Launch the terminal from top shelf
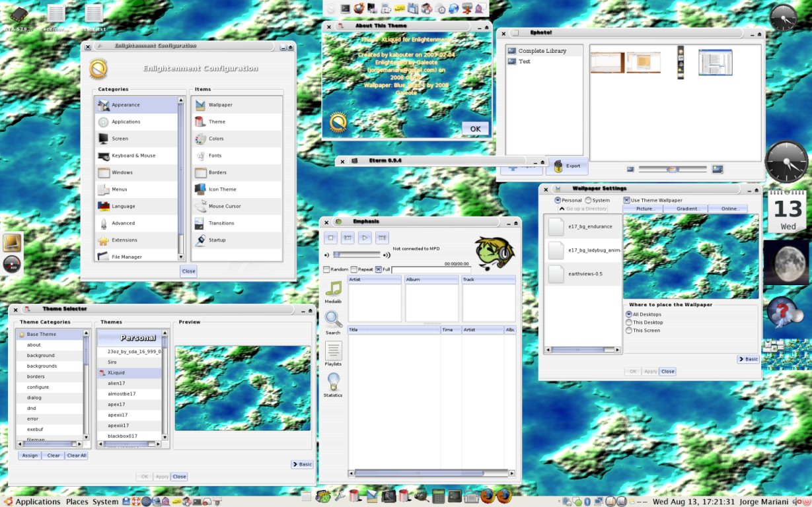The image size is (812, 507). [x=345, y=9]
